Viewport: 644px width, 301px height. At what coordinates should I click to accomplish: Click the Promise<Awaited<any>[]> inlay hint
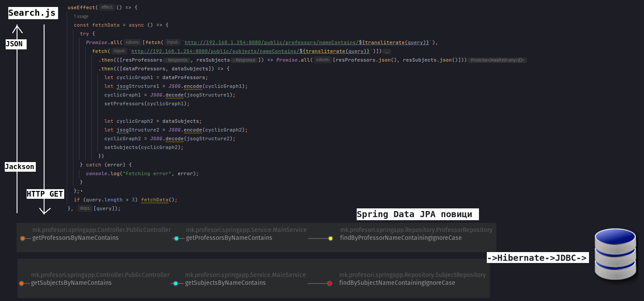coord(497,60)
